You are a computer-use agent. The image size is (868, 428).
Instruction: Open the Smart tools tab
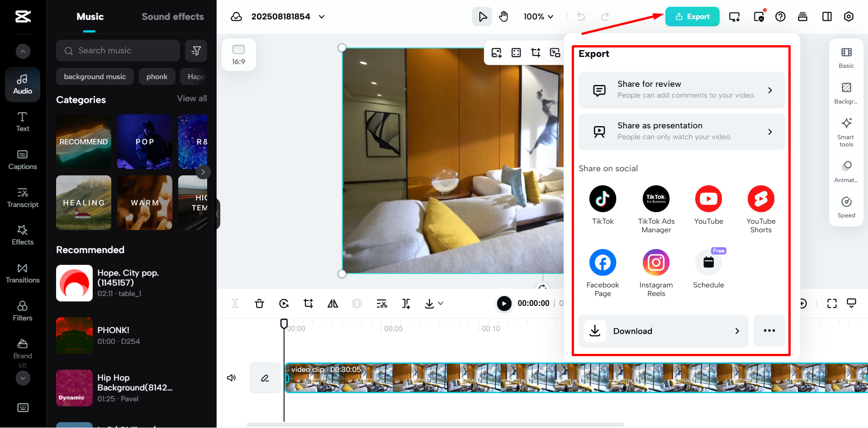pos(846,132)
